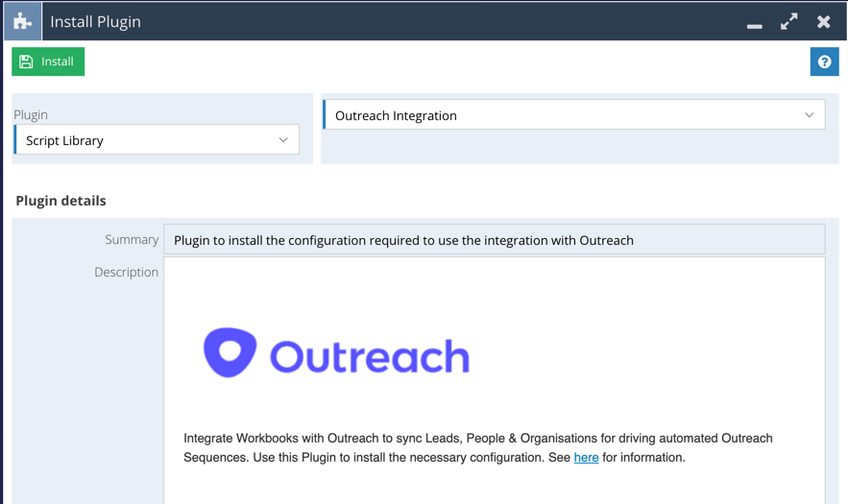Click the 'Install Plugin' window title
The image size is (848, 504).
tap(96, 22)
